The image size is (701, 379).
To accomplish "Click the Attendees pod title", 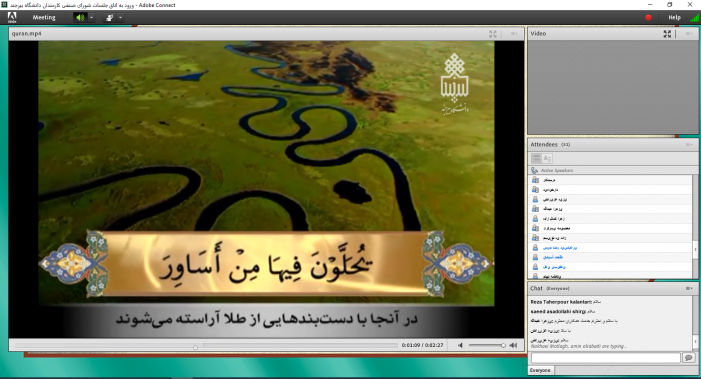I will point(544,144).
